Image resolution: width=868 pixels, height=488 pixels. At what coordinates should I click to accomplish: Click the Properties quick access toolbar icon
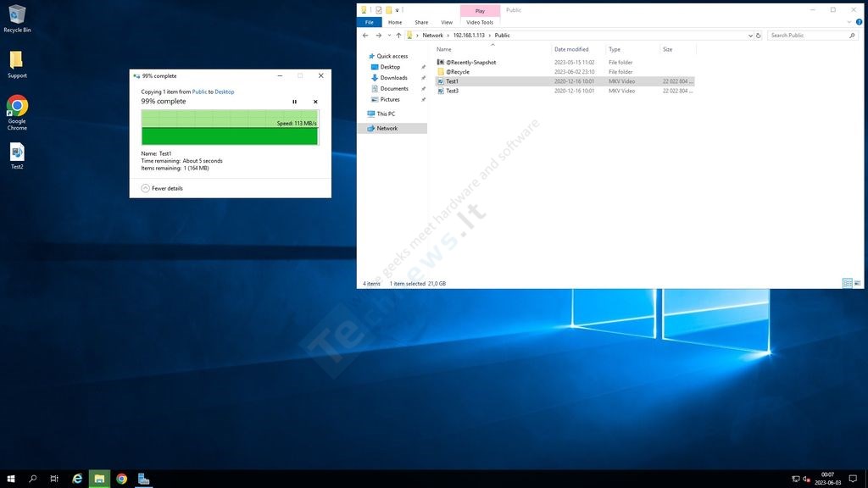(x=379, y=10)
